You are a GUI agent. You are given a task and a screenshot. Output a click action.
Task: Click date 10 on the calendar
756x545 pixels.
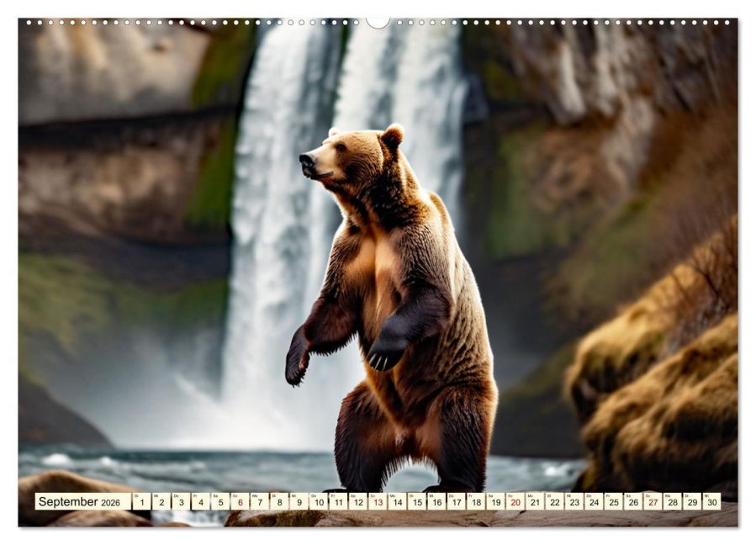(319, 502)
